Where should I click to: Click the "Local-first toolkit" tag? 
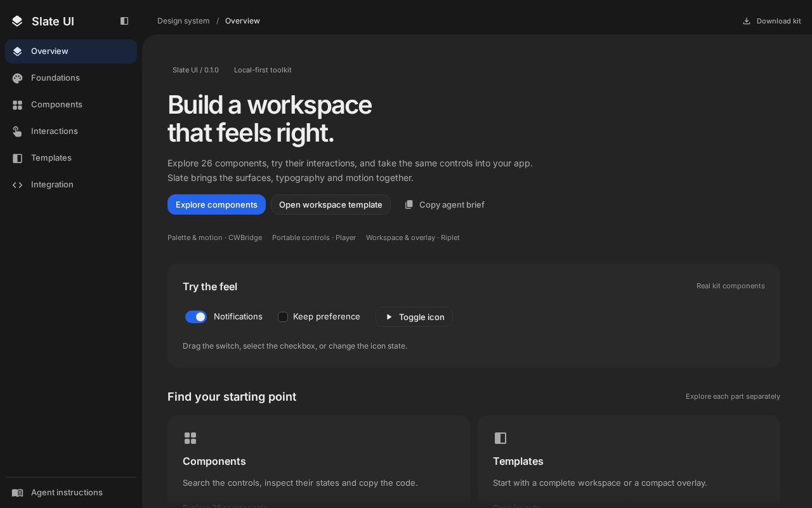[x=263, y=70]
